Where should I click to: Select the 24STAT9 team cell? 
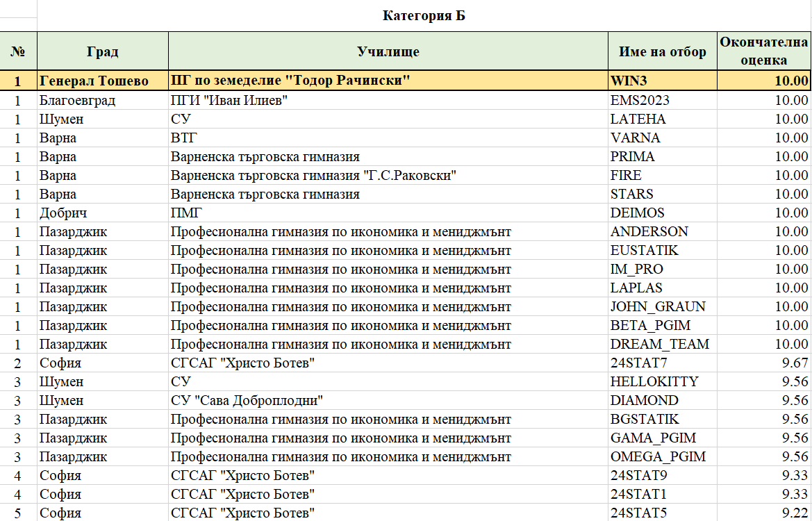click(x=663, y=475)
